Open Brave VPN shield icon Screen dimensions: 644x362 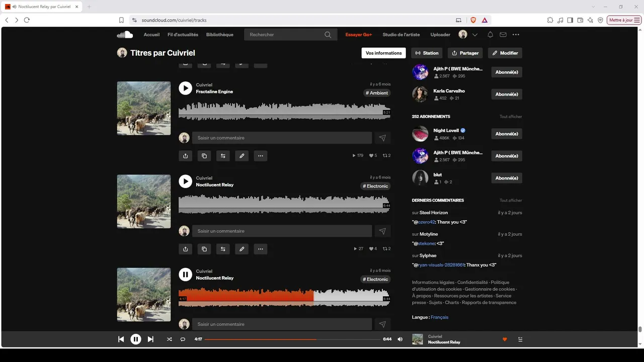tap(600, 20)
